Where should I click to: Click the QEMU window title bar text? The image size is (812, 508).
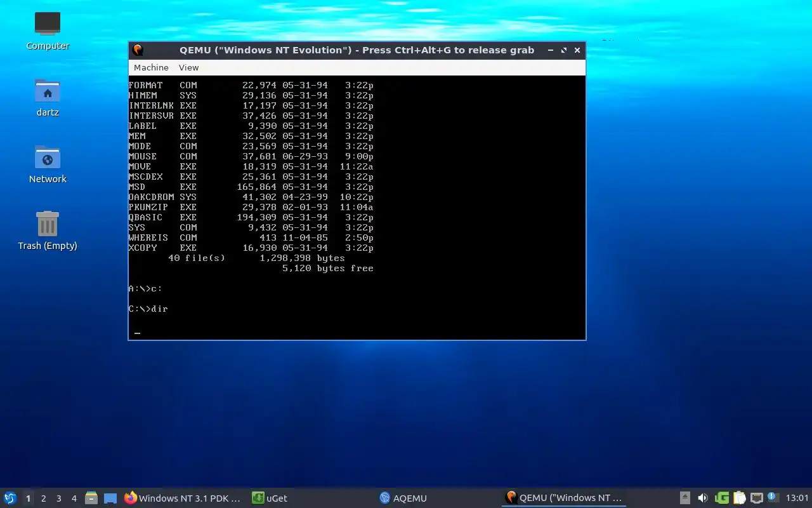[x=357, y=50]
